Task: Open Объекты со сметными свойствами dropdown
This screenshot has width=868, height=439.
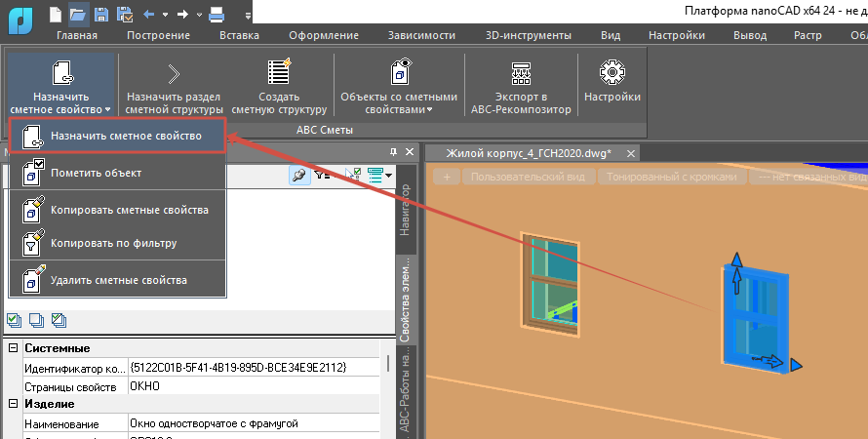Action: 399,86
